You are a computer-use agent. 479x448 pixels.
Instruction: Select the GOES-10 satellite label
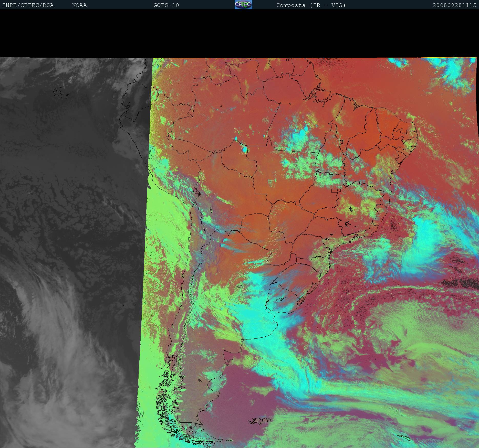pyautogui.click(x=166, y=5)
